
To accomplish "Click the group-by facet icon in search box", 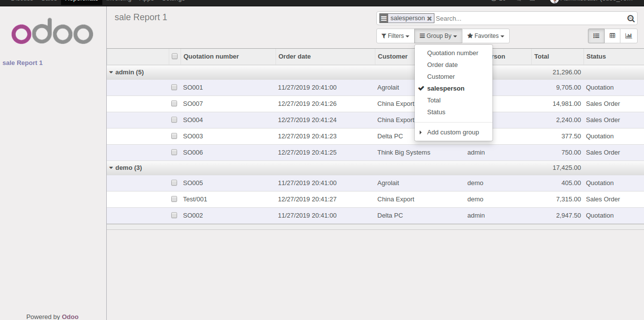I will [x=384, y=18].
